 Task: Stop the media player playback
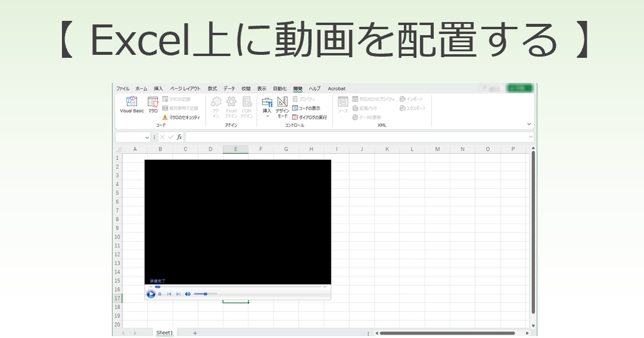pos(160,294)
